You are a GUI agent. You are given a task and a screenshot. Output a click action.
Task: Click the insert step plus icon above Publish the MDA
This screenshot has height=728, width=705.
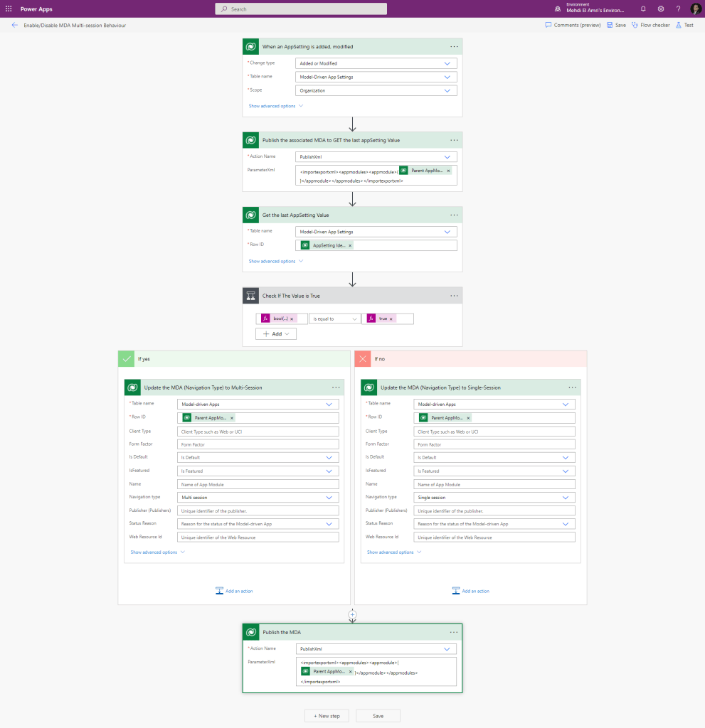352,614
